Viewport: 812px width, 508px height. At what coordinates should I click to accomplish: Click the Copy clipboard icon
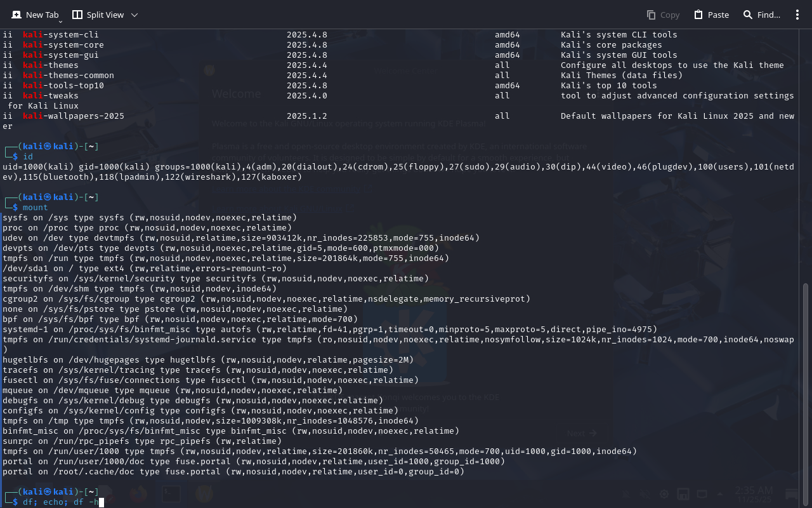[x=651, y=15]
